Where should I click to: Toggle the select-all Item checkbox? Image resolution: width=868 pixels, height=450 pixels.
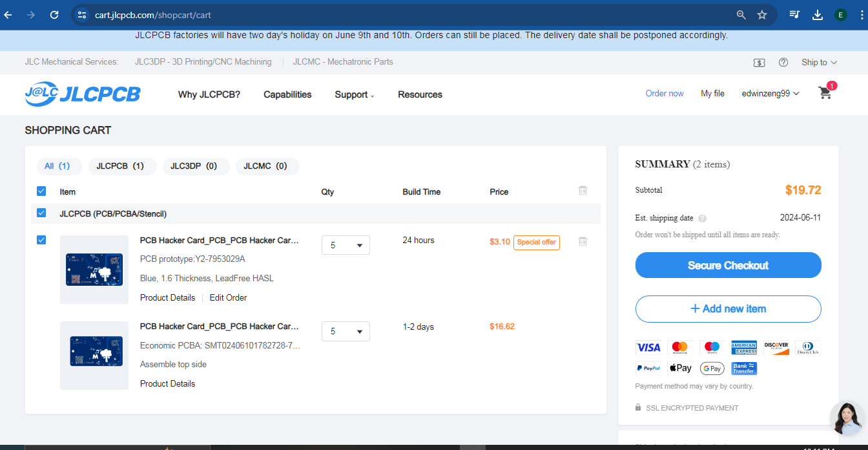click(x=41, y=191)
